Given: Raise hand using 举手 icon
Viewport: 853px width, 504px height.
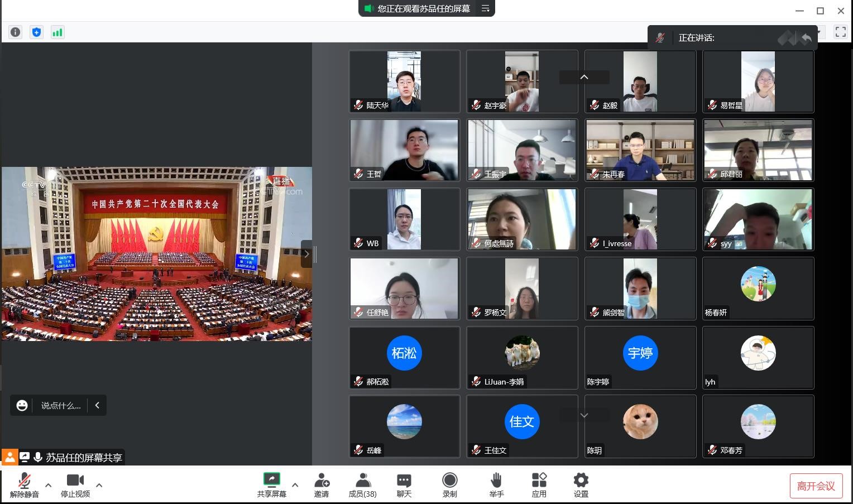Looking at the screenshot, I should click(x=496, y=485).
